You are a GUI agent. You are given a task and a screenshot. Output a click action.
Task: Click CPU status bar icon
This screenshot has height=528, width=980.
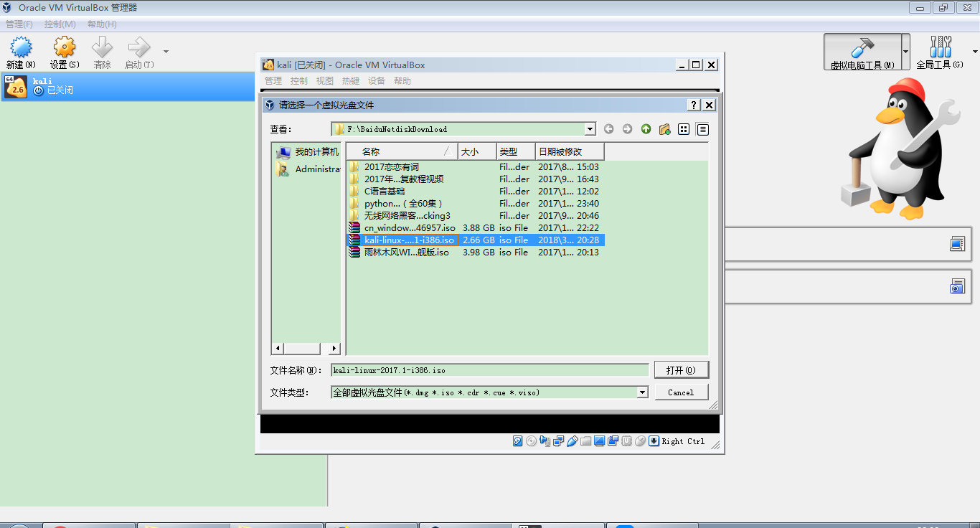pos(626,441)
